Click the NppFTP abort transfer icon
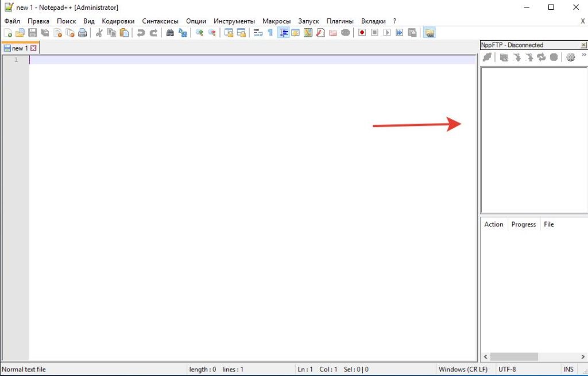The image size is (588, 376). [554, 57]
